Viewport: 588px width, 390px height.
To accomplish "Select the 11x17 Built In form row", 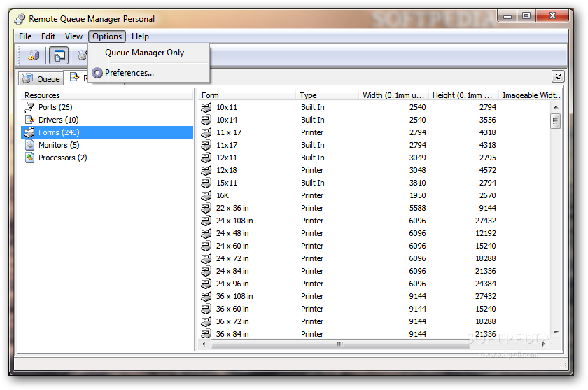I will pos(373,145).
